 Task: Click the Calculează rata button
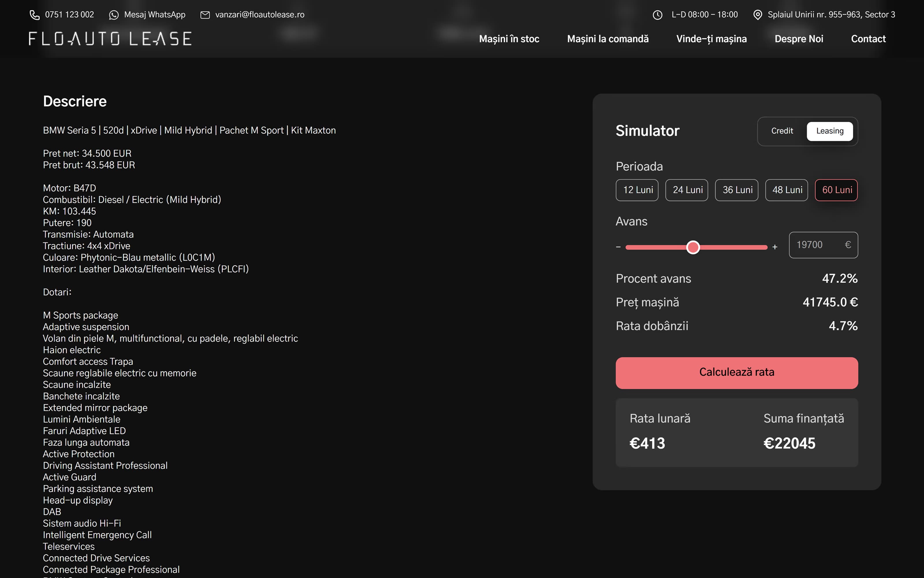(x=737, y=373)
